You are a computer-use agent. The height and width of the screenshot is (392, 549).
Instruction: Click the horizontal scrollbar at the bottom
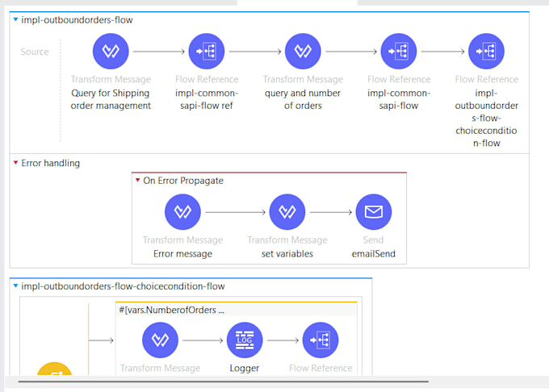[224, 382]
